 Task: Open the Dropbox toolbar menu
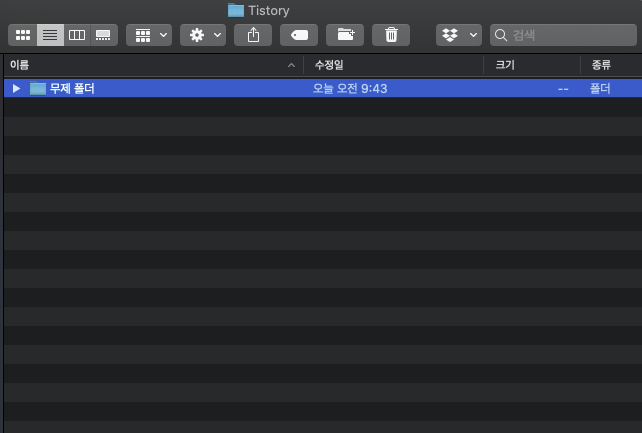click(x=459, y=35)
